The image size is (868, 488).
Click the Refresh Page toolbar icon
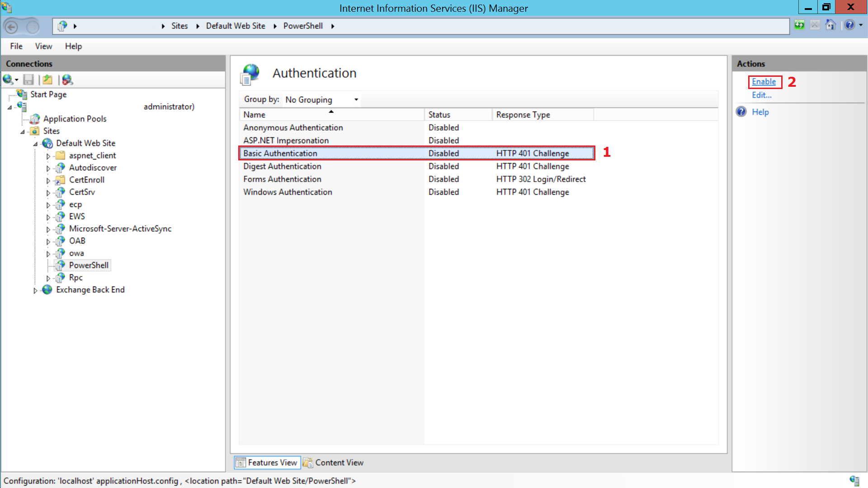799,25
